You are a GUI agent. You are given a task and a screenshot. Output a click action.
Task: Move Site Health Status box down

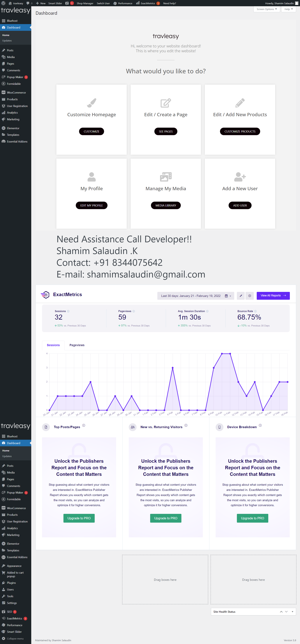[x=286, y=612]
